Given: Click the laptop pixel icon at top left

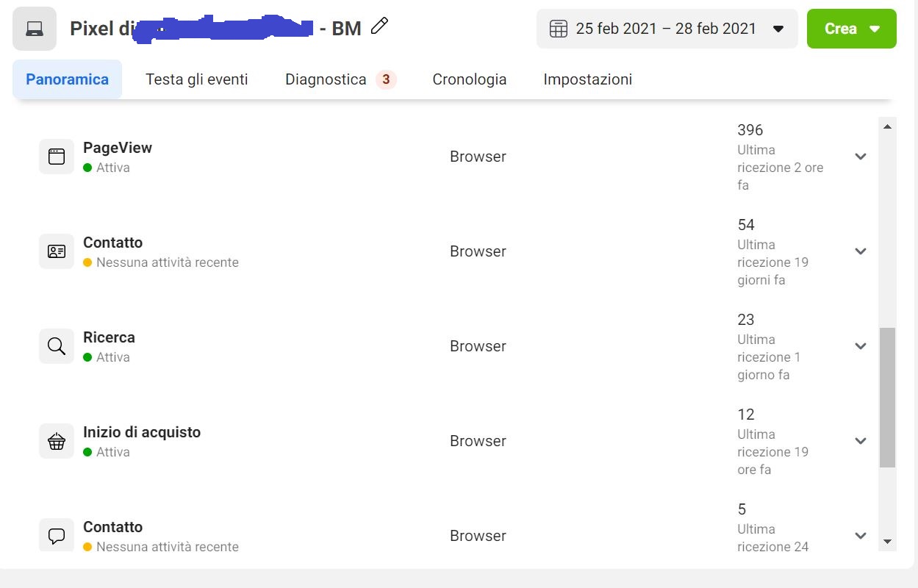Looking at the screenshot, I should click(x=35, y=29).
